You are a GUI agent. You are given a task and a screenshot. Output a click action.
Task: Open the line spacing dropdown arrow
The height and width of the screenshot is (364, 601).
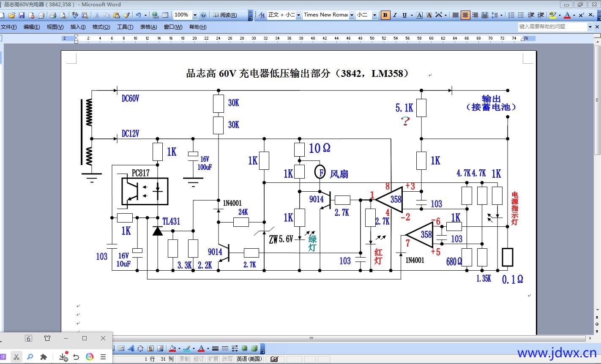(x=501, y=15)
